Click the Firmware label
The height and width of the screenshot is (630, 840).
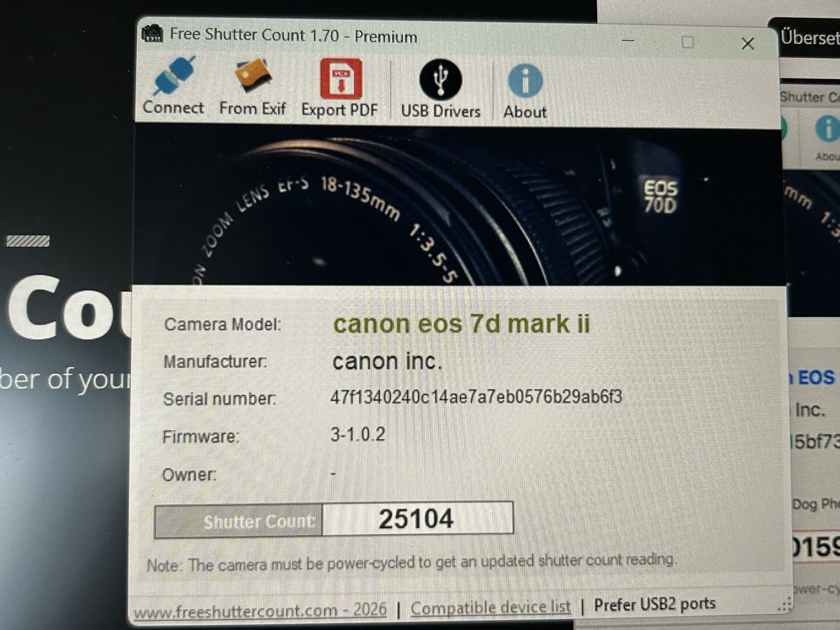point(201,437)
